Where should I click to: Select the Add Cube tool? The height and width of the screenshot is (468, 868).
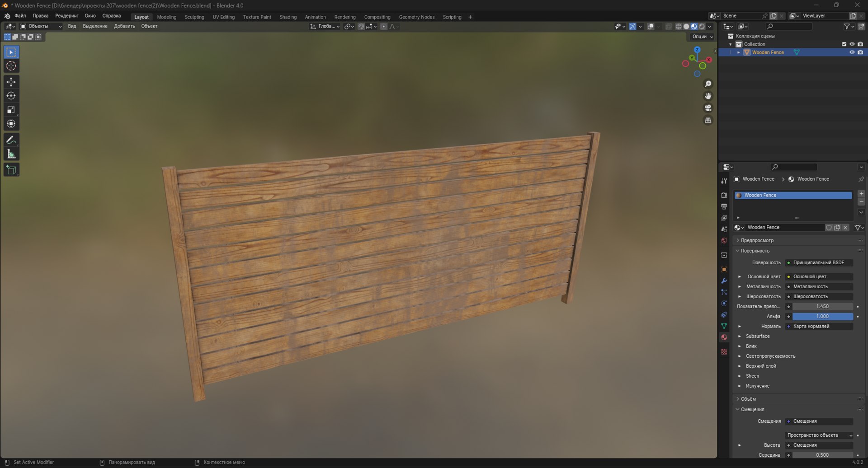[11, 170]
